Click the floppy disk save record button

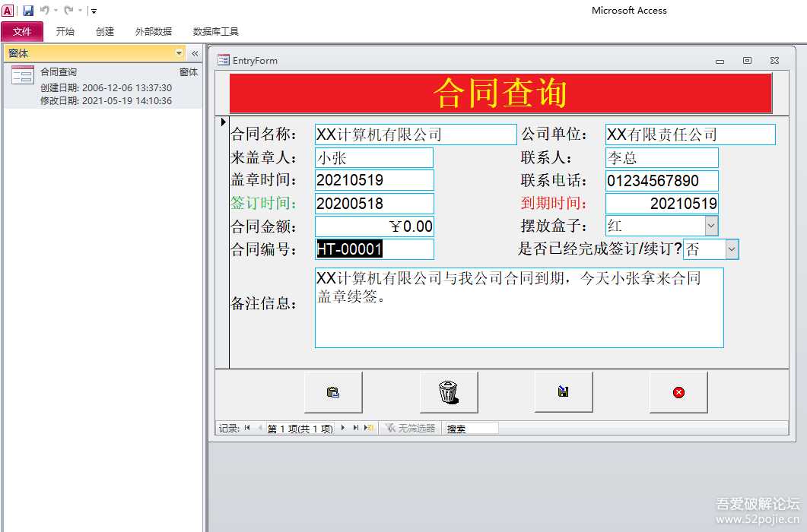[563, 392]
